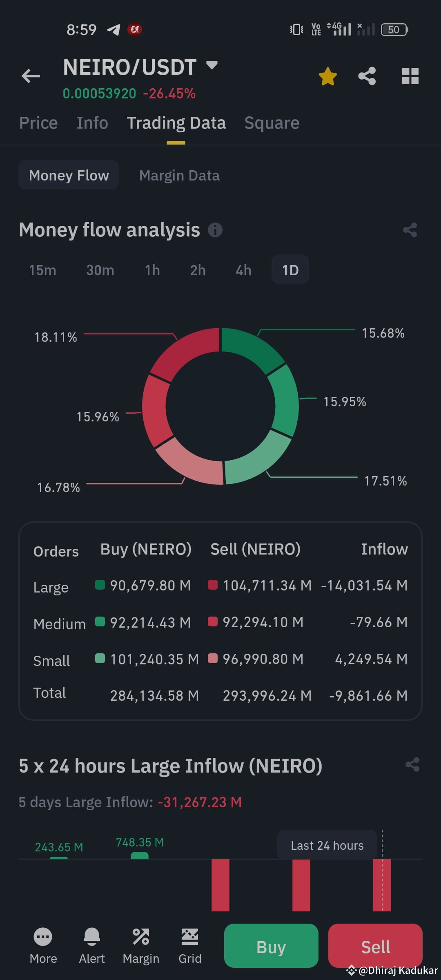Screen dimensions: 441x980
Task: Tap the back arrow icon
Action: [31, 76]
